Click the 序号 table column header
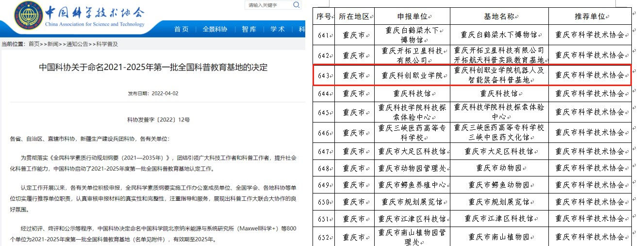 (324, 16)
